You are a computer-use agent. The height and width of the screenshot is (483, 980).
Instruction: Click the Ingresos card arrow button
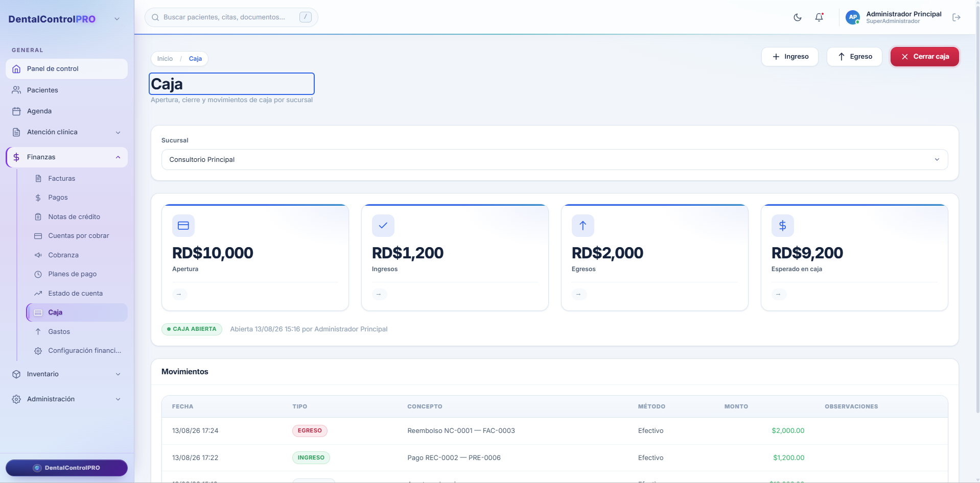tap(379, 294)
